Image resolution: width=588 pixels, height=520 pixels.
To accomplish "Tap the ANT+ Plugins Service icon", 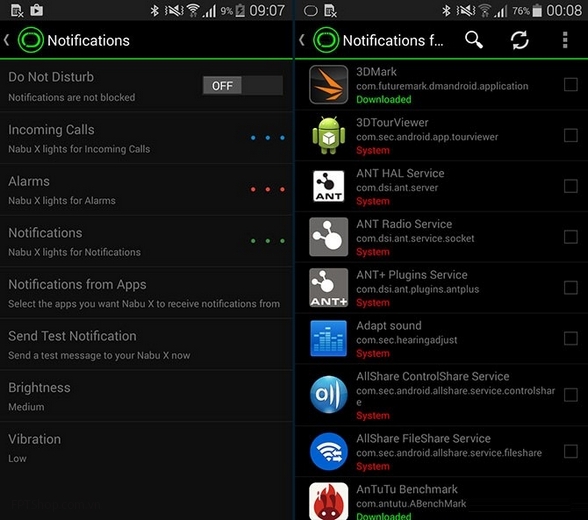I will 328,288.
